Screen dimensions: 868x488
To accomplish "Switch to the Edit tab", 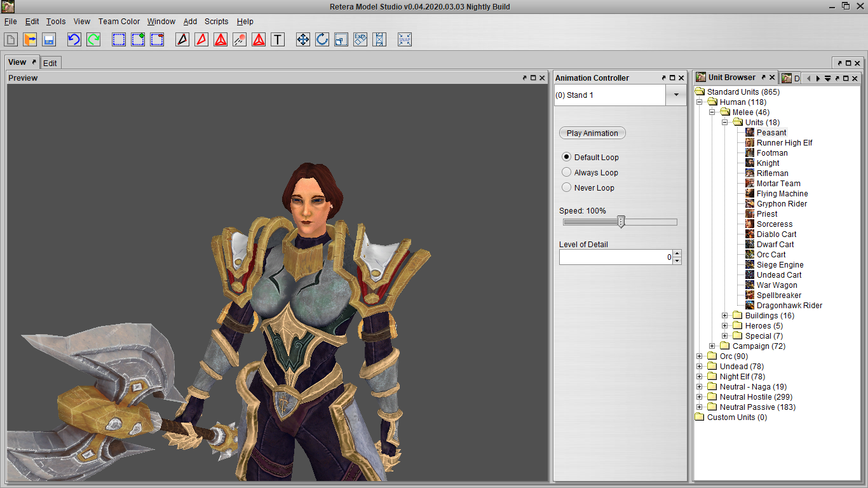I will coord(50,63).
